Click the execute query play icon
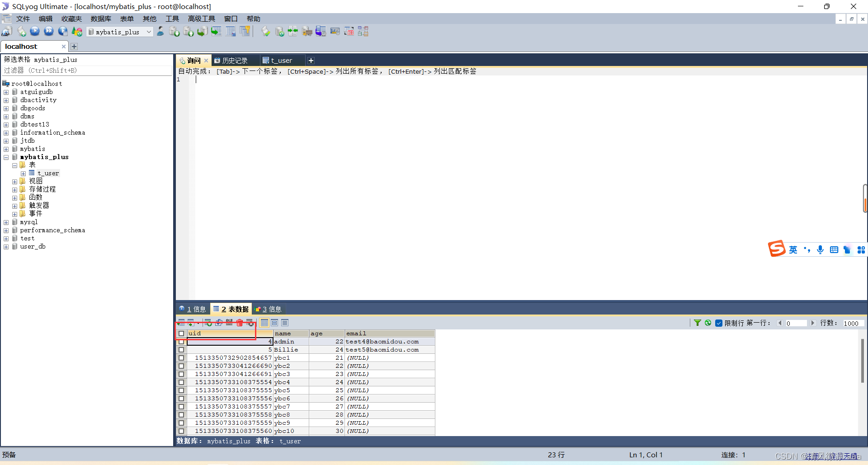The height and width of the screenshot is (465, 868). (x=35, y=32)
